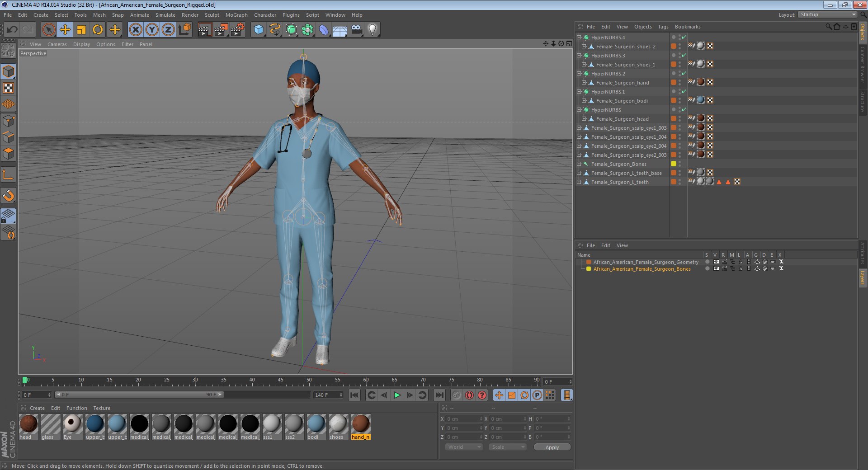Play the animation forward
The image size is (868, 470).
[397, 395]
